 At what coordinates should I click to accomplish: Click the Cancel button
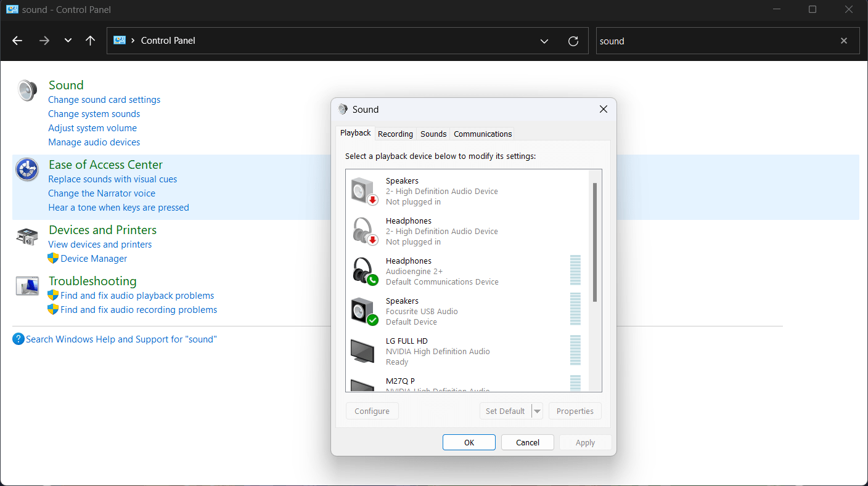(x=528, y=442)
